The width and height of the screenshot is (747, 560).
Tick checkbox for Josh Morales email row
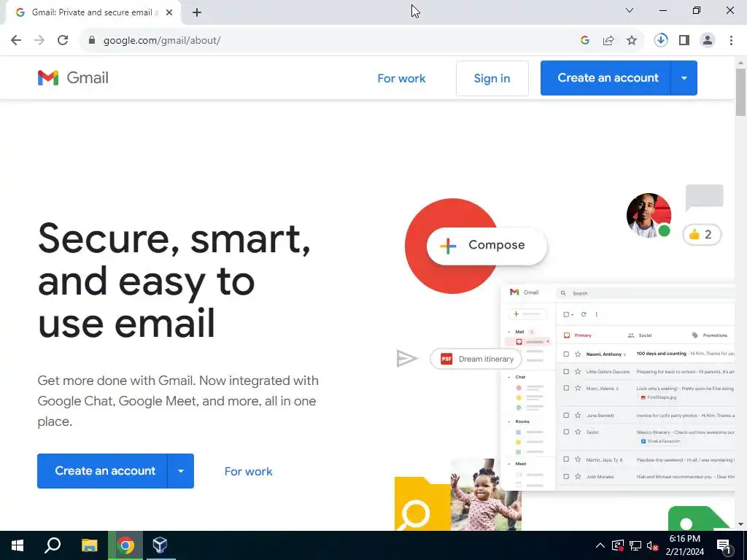pyautogui.click(x=566, y=476)
